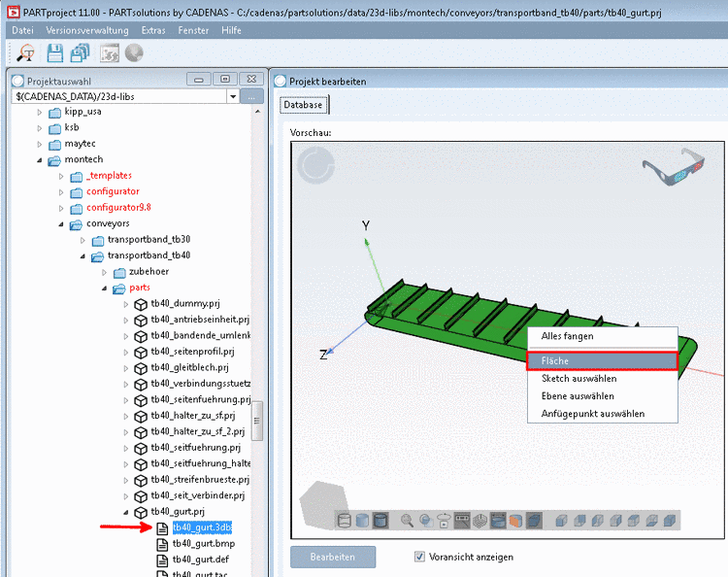This screenshot has width=728, height=577.
Task: Click the search magnifier toolbar icon
Action: [x=25, y=53]
